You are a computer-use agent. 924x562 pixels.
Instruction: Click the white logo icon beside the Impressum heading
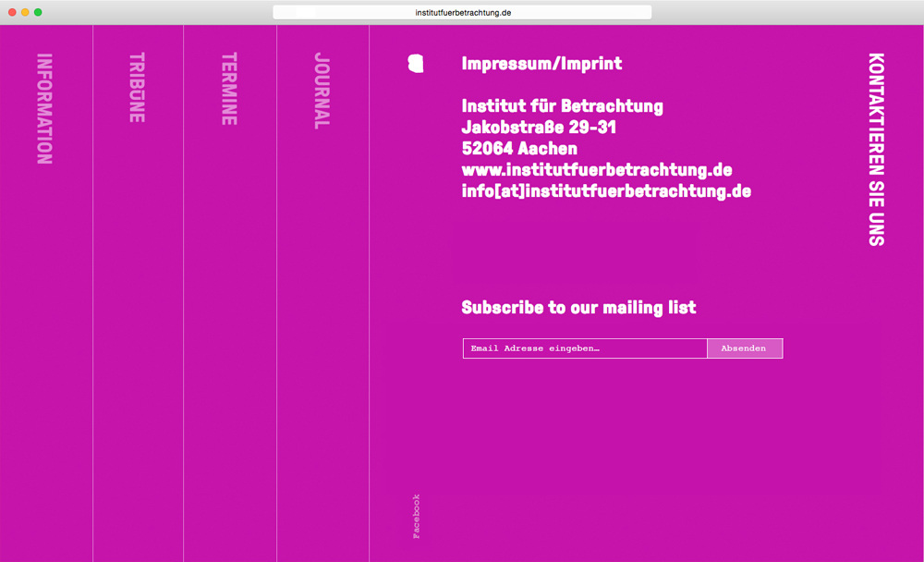(416, 63)
